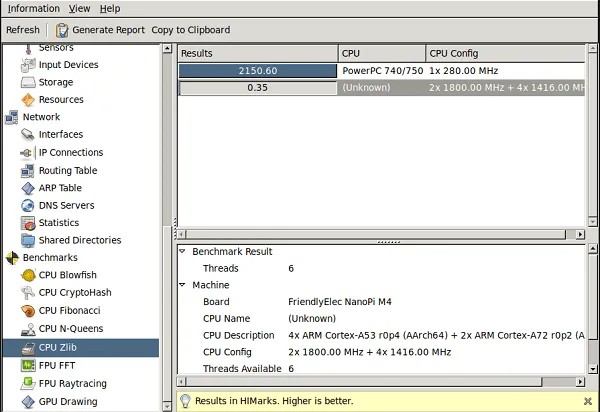Select the Storage drive icon
The width and height of the screenshot is (600, 412).
(x=28, y=82)
